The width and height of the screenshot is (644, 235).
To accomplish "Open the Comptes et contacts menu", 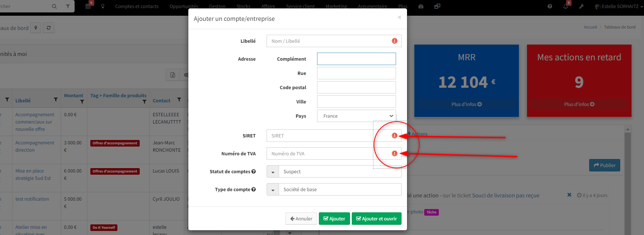I will 137,6.
